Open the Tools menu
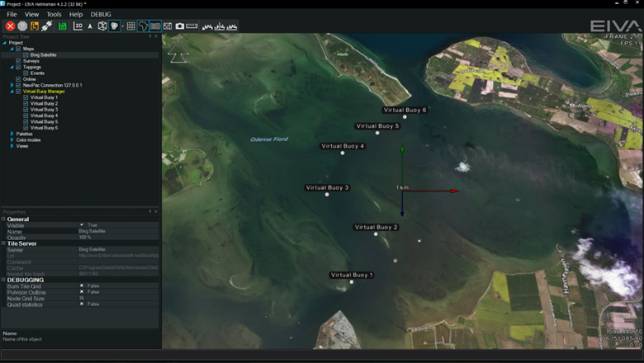The height and width of the screenshot is (363, 644). (x=54, y=14)
